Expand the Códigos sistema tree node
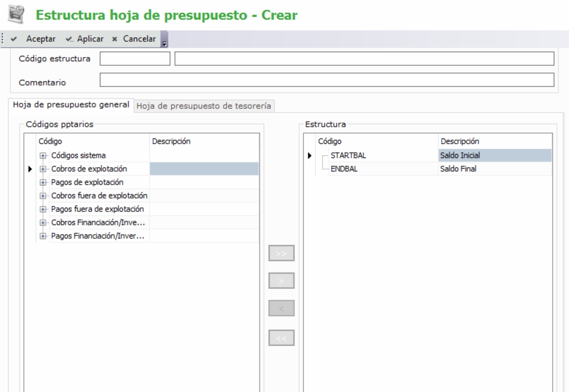The height and width of the screenshot is (392, 569). tap(43, 155)
